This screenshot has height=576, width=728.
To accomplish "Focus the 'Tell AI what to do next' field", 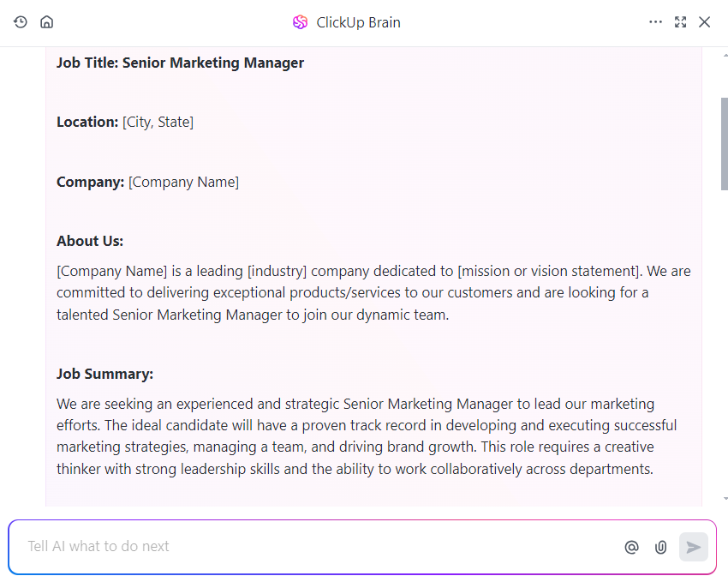I will (x=320, y=546).
